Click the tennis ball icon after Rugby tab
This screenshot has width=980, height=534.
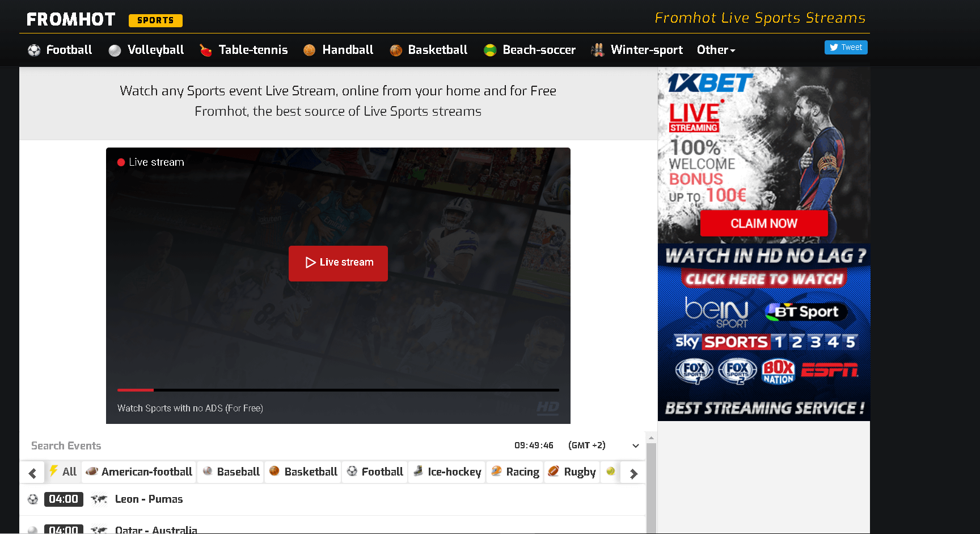click(x=611, y=471)
